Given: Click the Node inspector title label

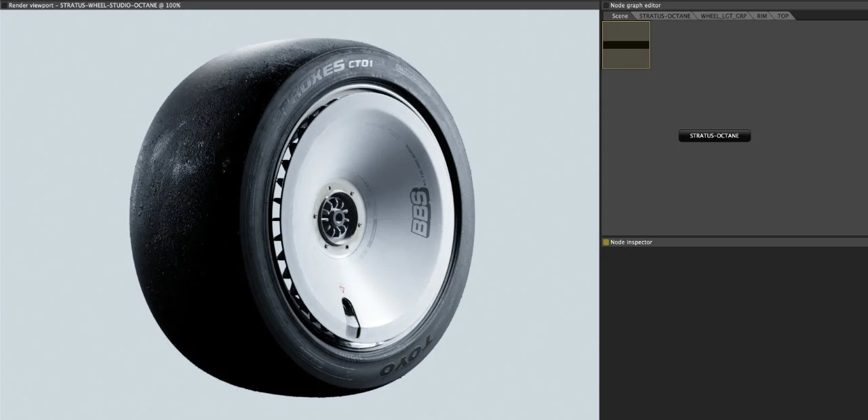Looking at the screenshot, I should click(631, 242).
